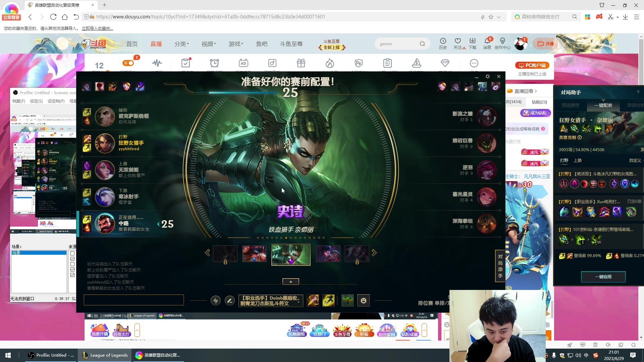This screenshot has width=644, height=362.
Task: Toggle the second source checkbox in OBS
Action: tap(72, 259)
